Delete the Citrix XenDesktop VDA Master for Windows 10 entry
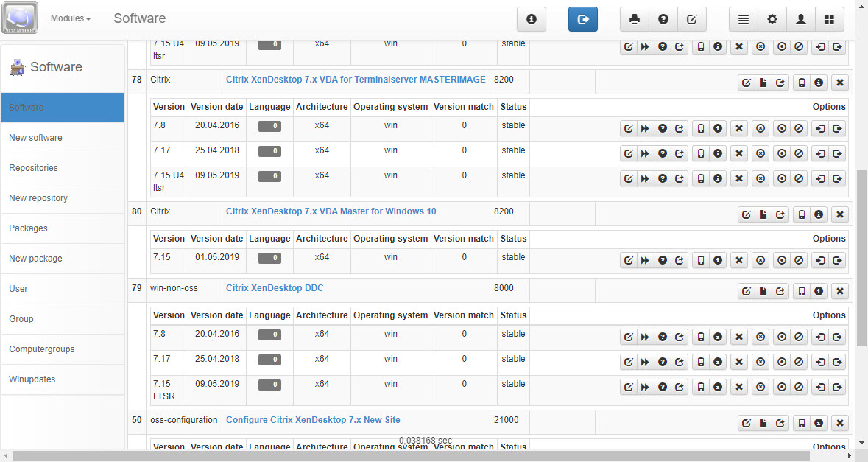The width and height of the screenshot is (868, 462). tap(840, 215)
